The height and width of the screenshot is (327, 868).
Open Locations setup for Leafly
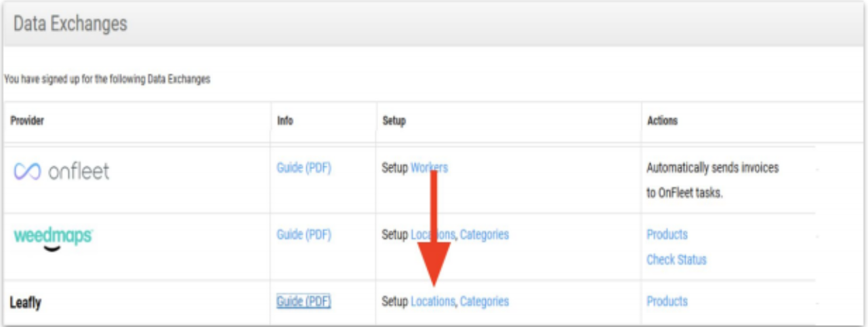click(433, 301)
